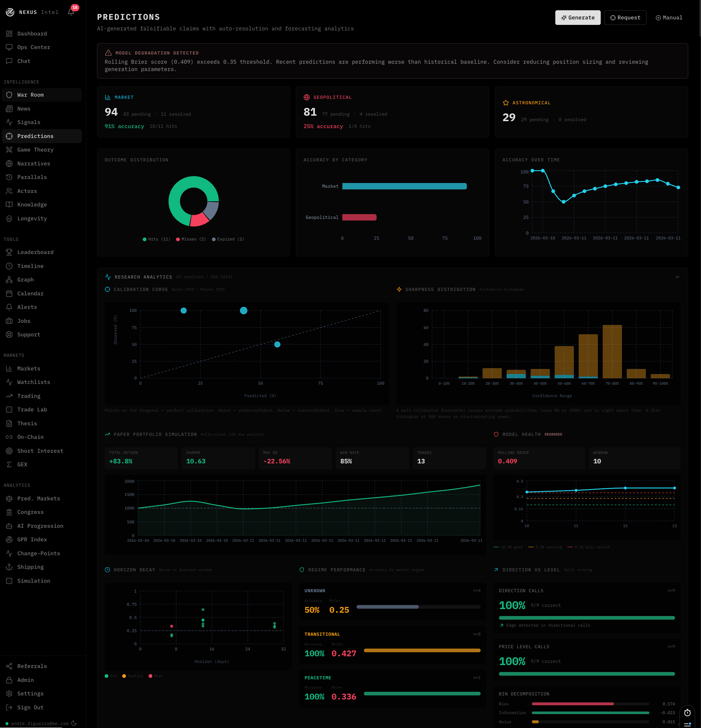Click the Market accuracy bar
The height and width of the screenshot is (728, 701).
click(x=404, y=186)
